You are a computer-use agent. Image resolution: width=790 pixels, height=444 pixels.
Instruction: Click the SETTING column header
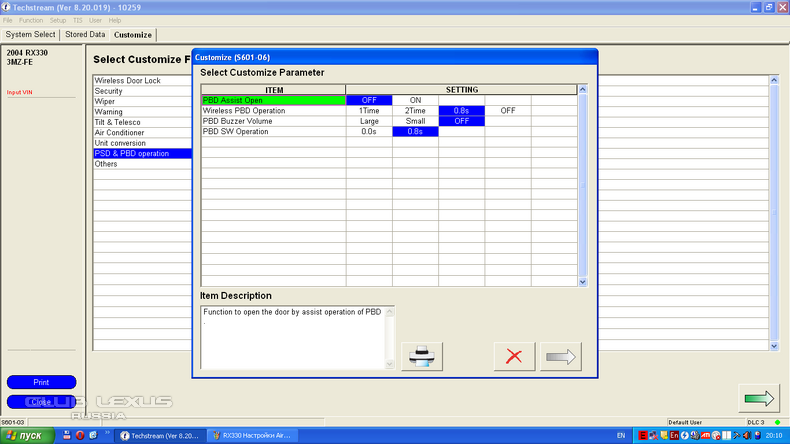tap(462, 90)
